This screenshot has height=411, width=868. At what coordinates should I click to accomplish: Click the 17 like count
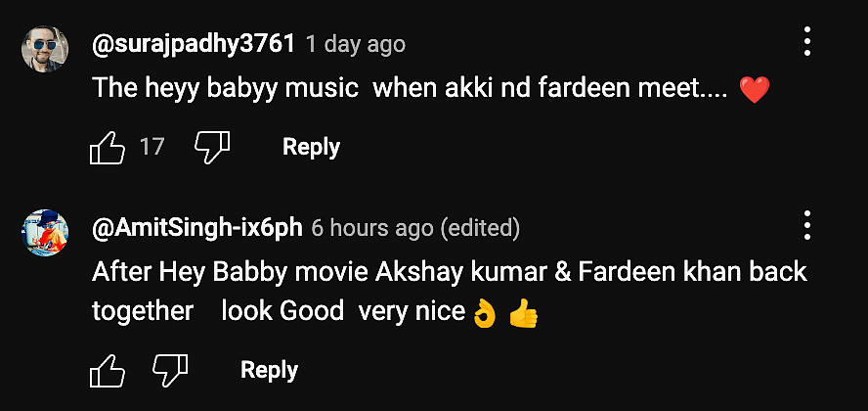click(152, 148)
